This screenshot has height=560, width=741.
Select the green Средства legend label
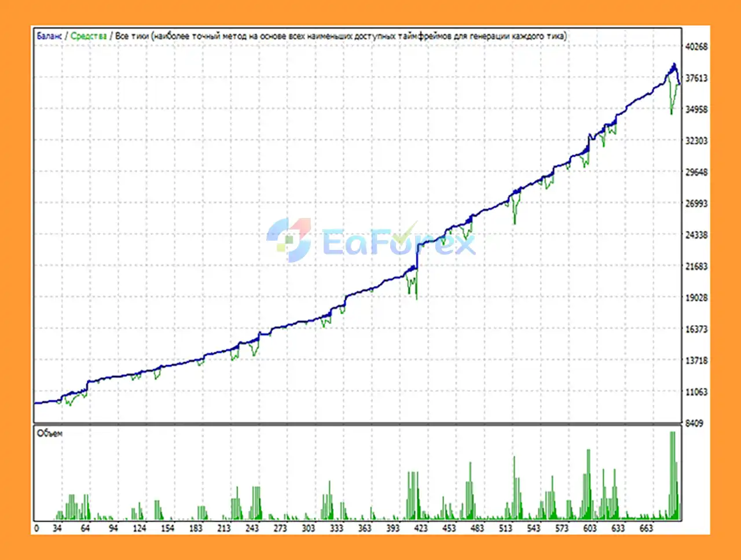click(89, 36)
